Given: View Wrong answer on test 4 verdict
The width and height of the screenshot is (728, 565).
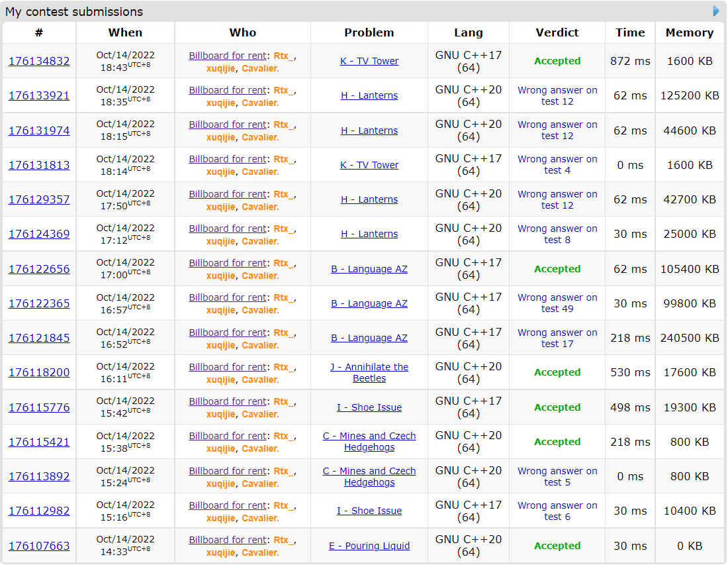Looking at the screenshot, I should click(x=557, y=165).
